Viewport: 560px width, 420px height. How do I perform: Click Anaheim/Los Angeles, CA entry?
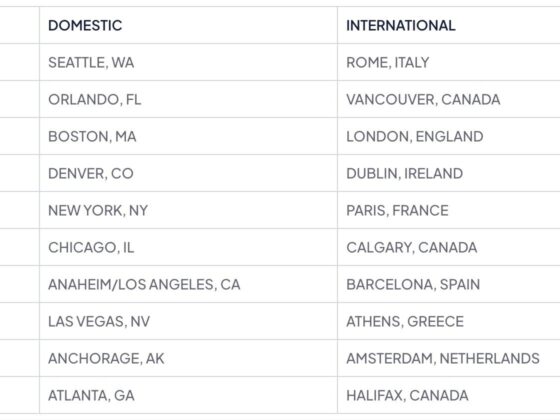(x=144, y=284)
